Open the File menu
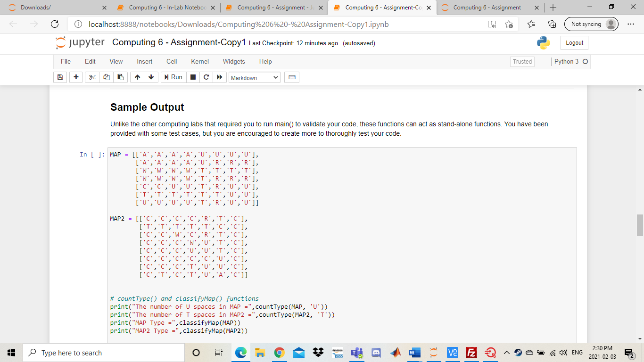The height and width of the screenshot is (362, 644). pyautogui.click(x=66, y=61)
